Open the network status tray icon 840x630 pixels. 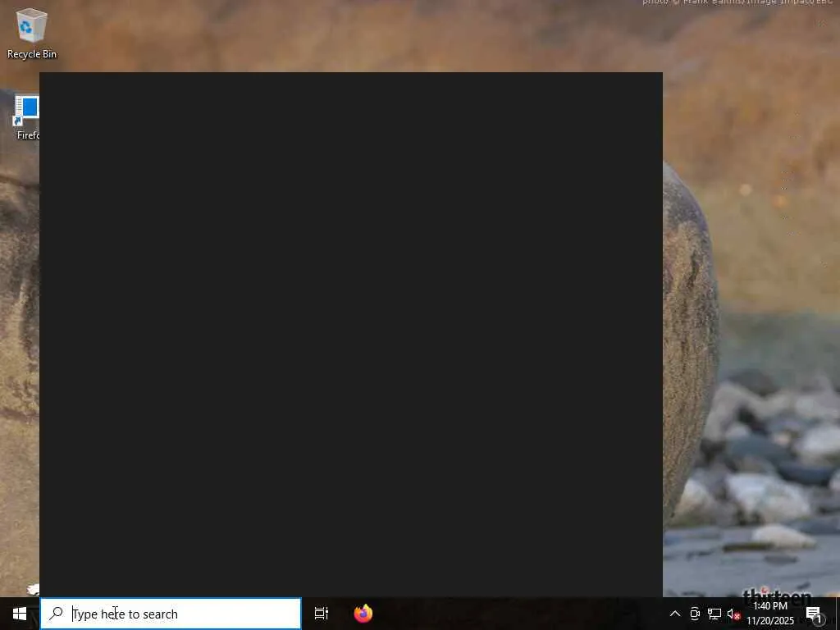click(x=714, y=614)
